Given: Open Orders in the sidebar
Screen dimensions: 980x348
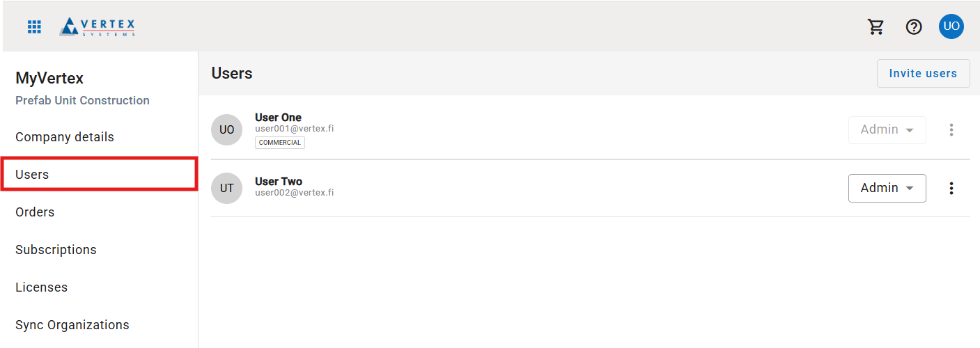Looking at the screenshot, I should pos(35,212).
